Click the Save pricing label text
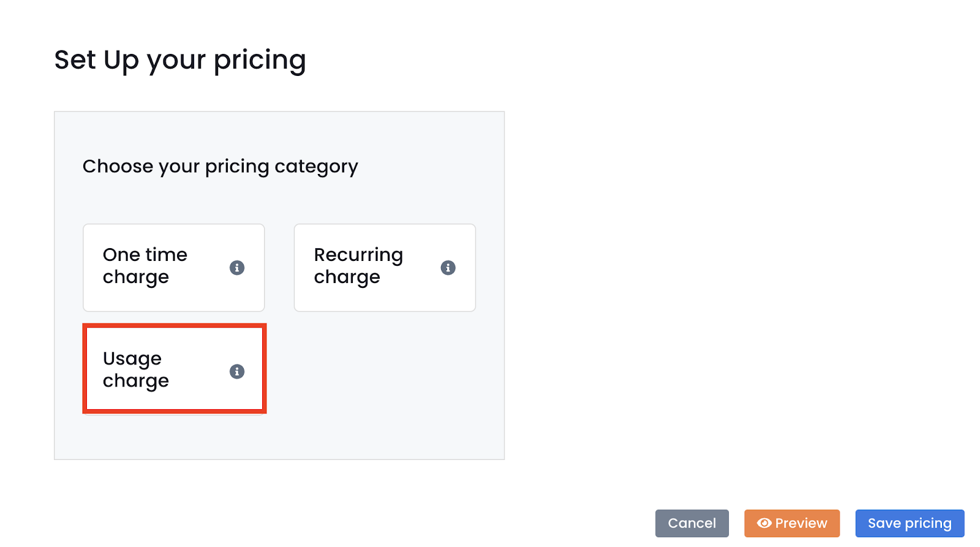Image resolution: width=980 pixels, height=547 pixels. click(910, 524)
